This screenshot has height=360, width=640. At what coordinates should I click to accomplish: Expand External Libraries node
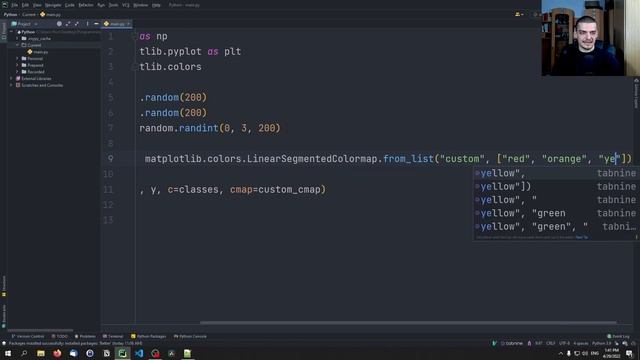click(12, 78)
